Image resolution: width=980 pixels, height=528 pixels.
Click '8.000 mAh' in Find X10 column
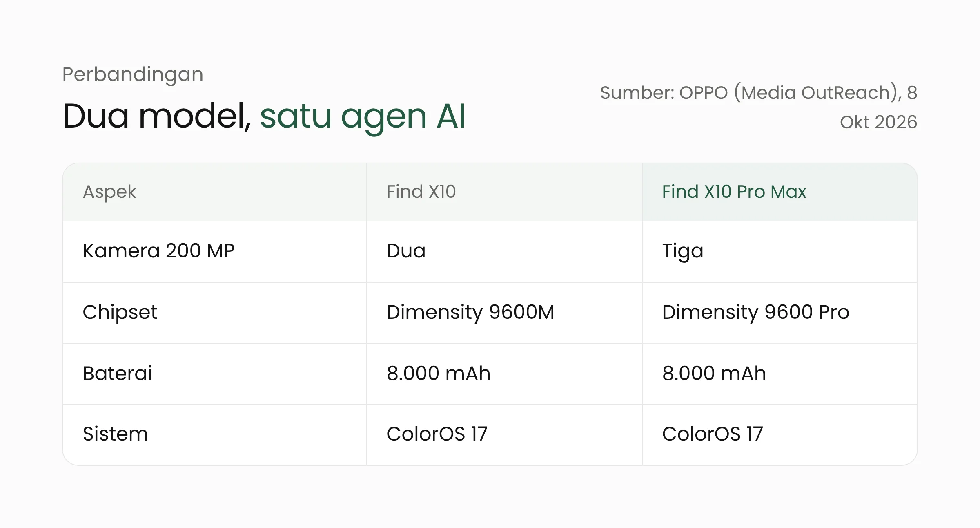pos(438,373)
